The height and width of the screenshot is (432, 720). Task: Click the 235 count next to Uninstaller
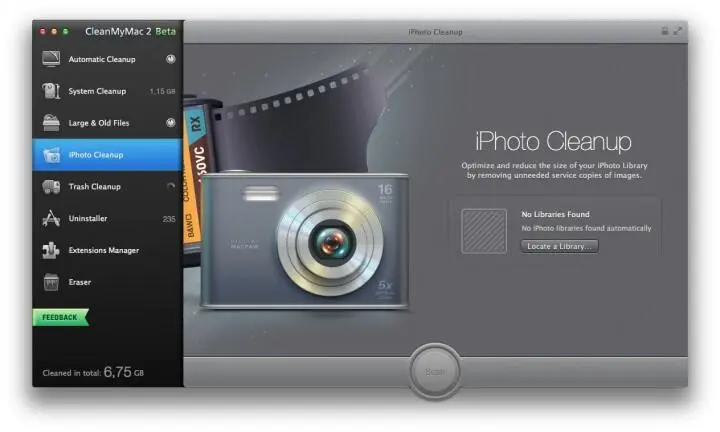coord(169,219)
